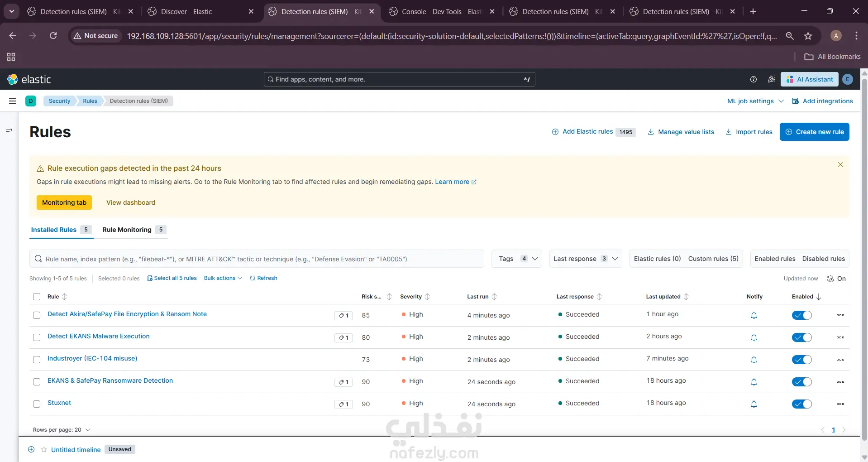Open the newsfeed icon beside AI Assistant
Viewport: 868px width, 462px height.
pyautogui.click(x=772, y=79)
